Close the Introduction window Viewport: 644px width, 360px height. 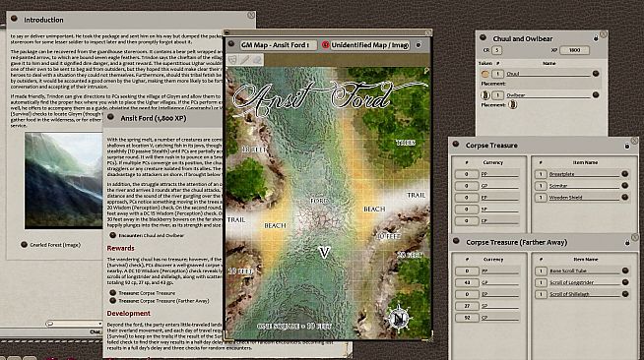pos(251,15)
